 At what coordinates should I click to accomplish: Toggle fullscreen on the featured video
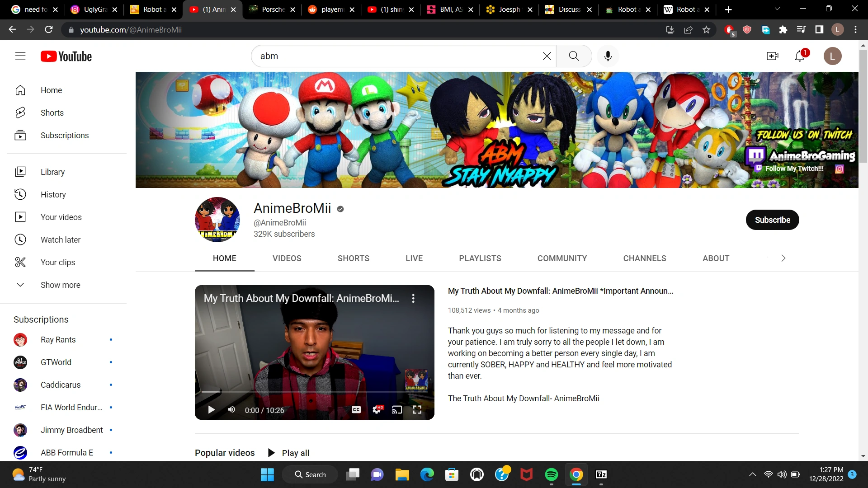pos(417,410)
